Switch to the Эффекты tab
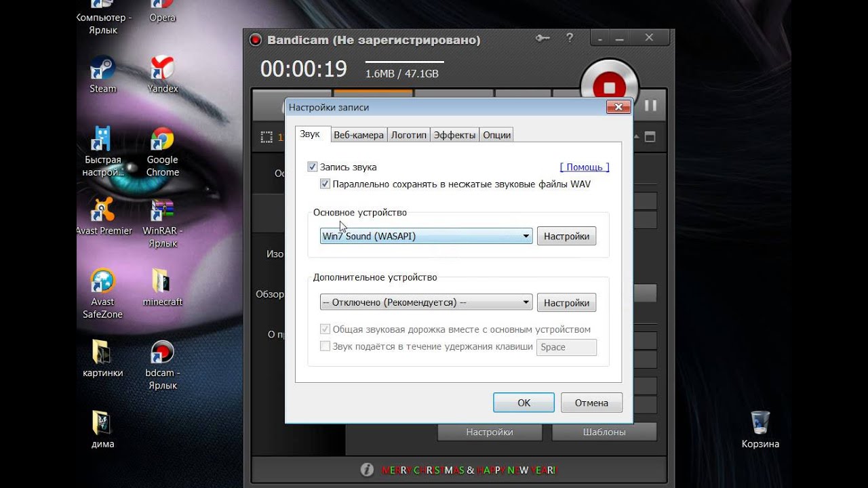 pyautogui.click(x=455, y=135)
